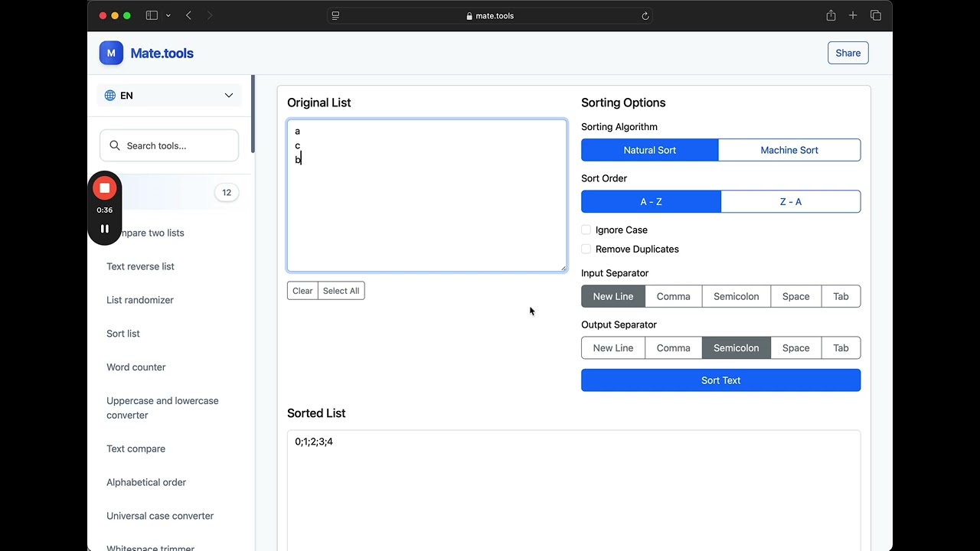
Task: Click the reload page icon in address bar
Action: (645, 15)
